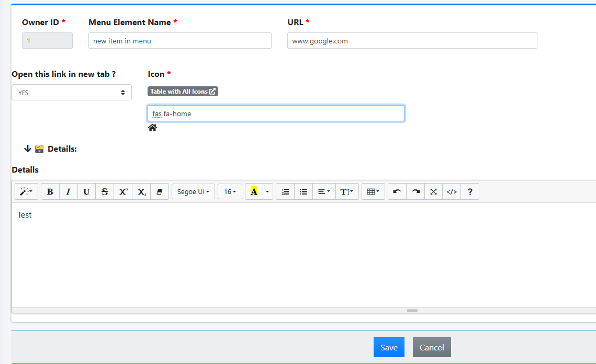
Task: Open the font size 16 dropdown
Action: (x=230, y=192)
